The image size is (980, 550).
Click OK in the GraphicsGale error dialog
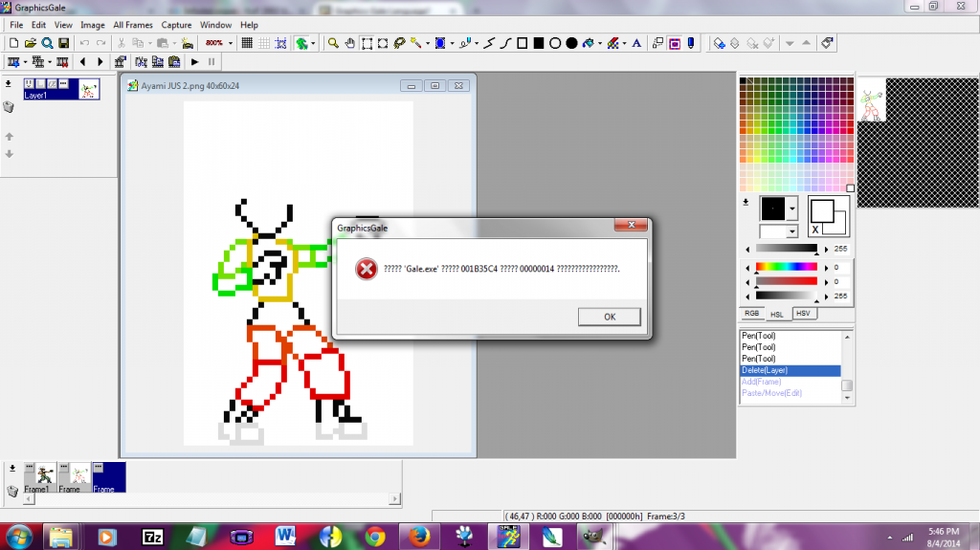tap(610, 317)
